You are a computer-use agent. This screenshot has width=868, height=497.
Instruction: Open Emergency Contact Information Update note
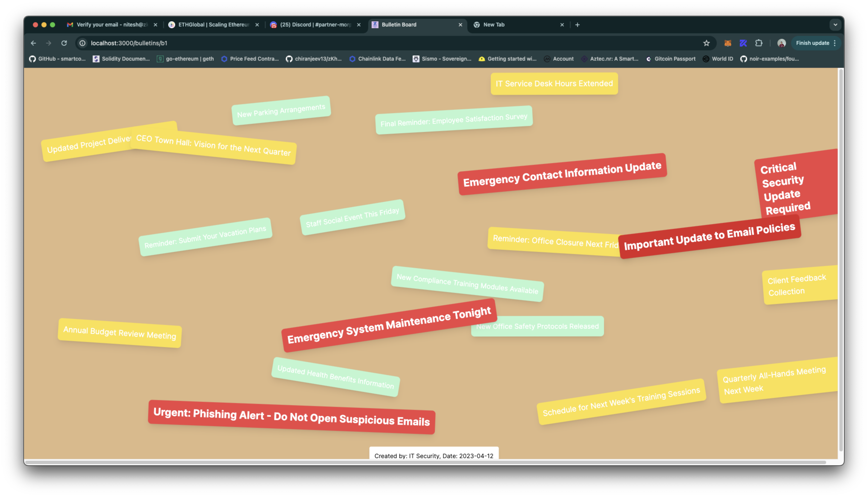click(562, 174)
